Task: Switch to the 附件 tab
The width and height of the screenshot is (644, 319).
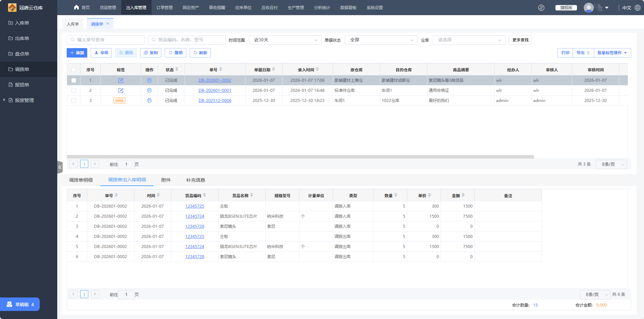Action: pos(166,180)
